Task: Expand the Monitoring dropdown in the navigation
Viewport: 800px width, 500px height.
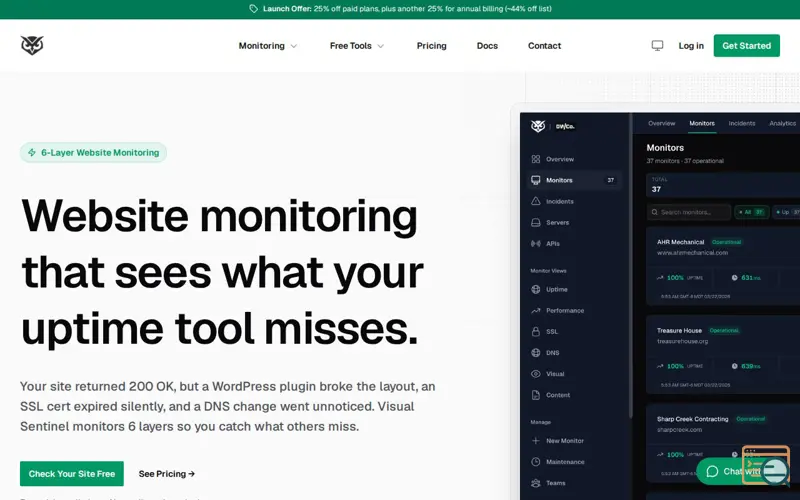Action: pyautogui.click(x=268, y=45)
